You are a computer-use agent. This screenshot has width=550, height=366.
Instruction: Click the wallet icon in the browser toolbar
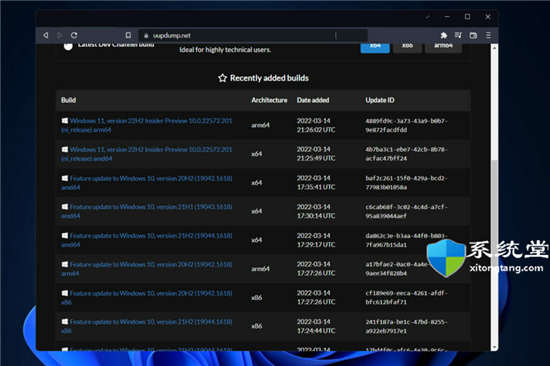click(473, 35)
